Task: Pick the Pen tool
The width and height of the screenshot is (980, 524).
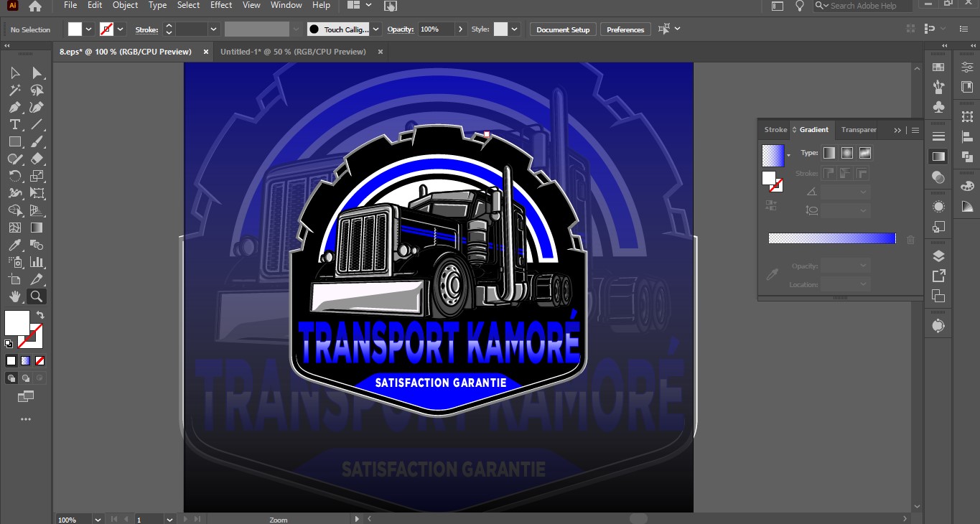Action: point(14,108)
